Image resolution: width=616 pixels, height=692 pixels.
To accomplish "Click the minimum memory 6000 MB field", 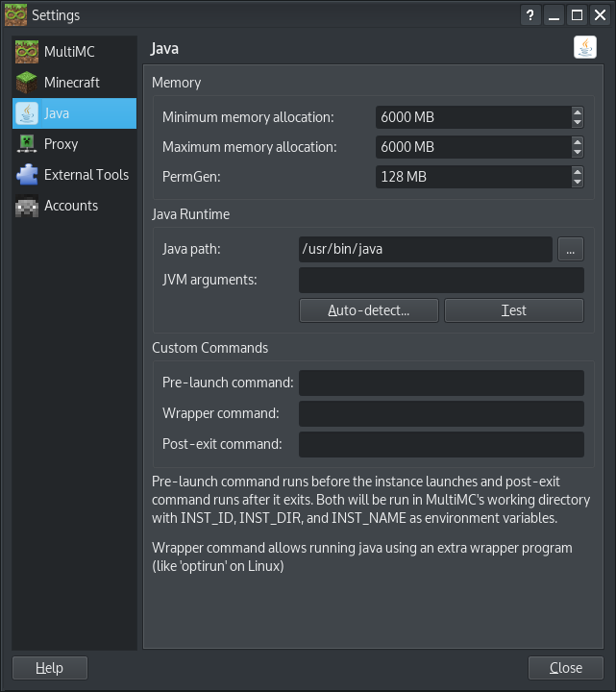I will pos(474,117).
